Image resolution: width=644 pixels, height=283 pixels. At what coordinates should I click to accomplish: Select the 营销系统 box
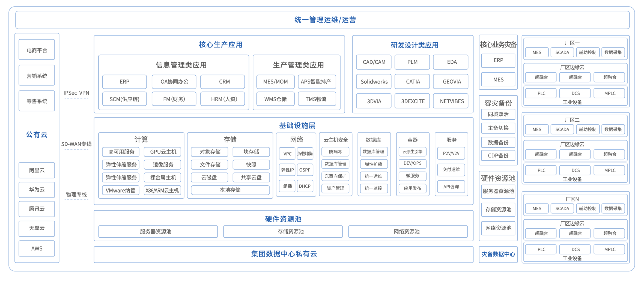pos(37,75)
